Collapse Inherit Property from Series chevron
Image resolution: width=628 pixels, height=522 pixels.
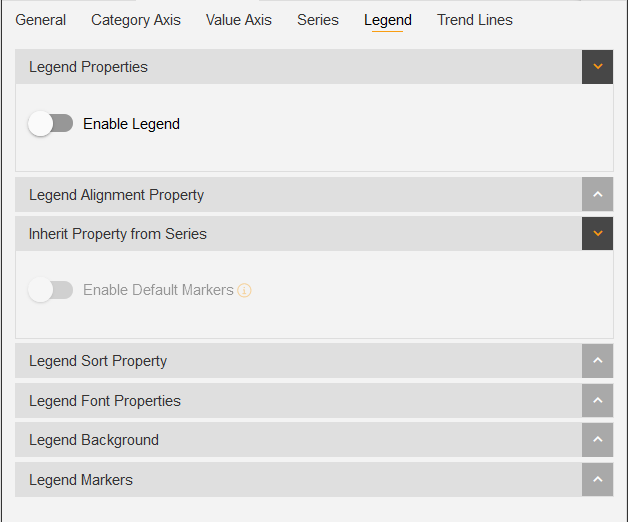tap(597, 234)
